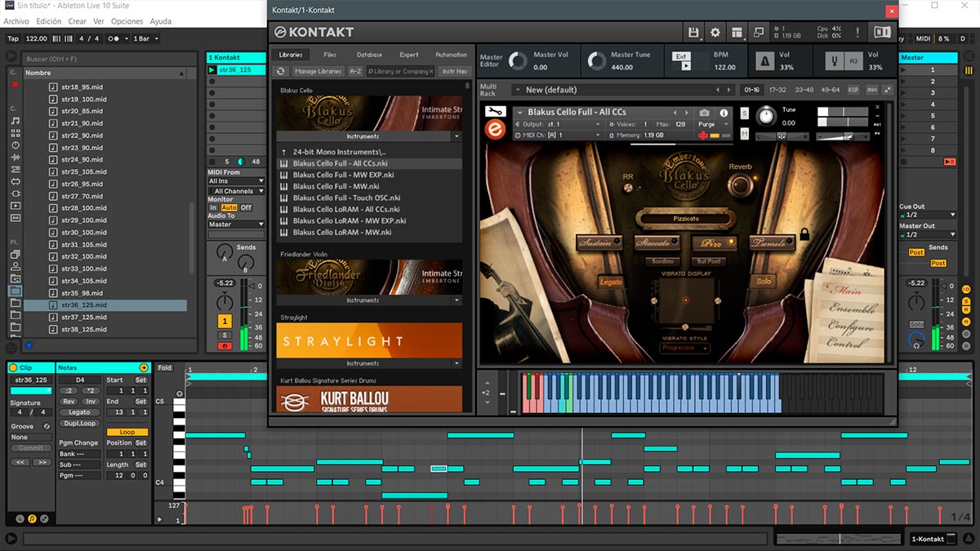Select Blakus Cello LoRAM - MW.nki

pyautogui.click(x=342, y=233)
